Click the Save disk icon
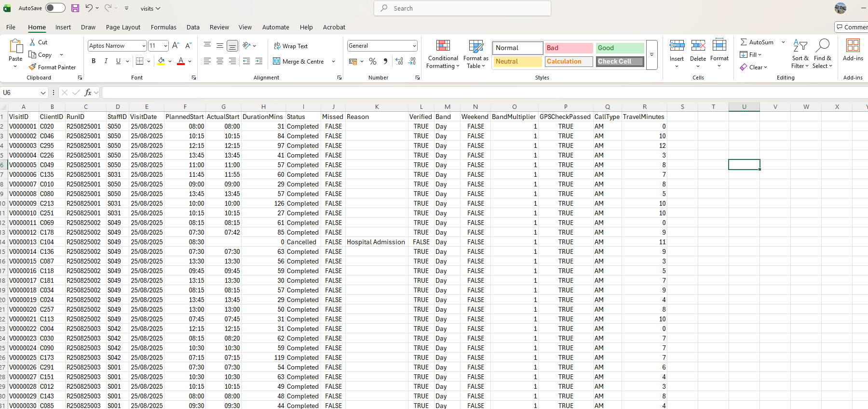 pos(75,8)
